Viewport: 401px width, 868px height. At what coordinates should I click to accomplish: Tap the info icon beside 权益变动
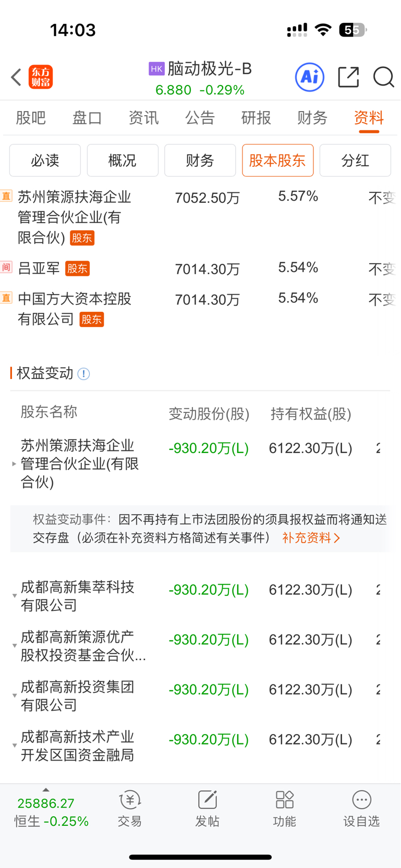(x=83, y=374)
